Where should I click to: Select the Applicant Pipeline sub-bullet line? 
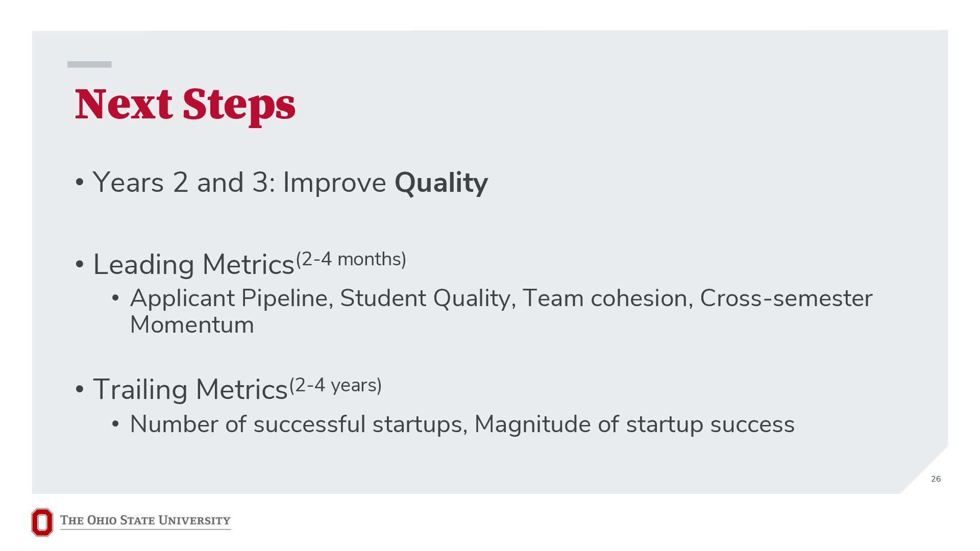click(501, 311)
